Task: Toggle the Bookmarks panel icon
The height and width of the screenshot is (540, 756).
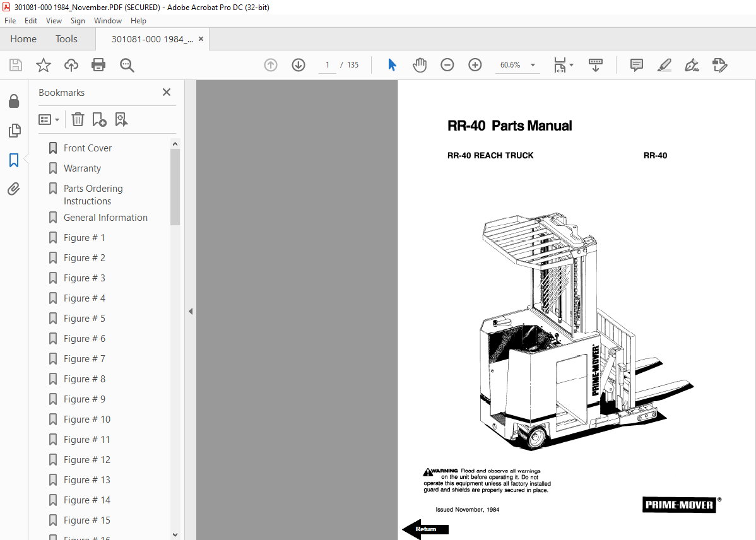Action: tap(14, 160)
